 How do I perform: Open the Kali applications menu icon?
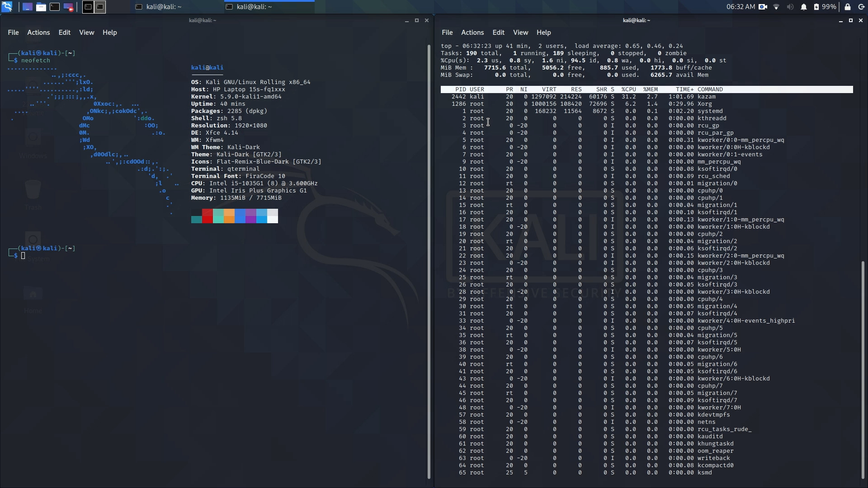[x=7, y=7]
